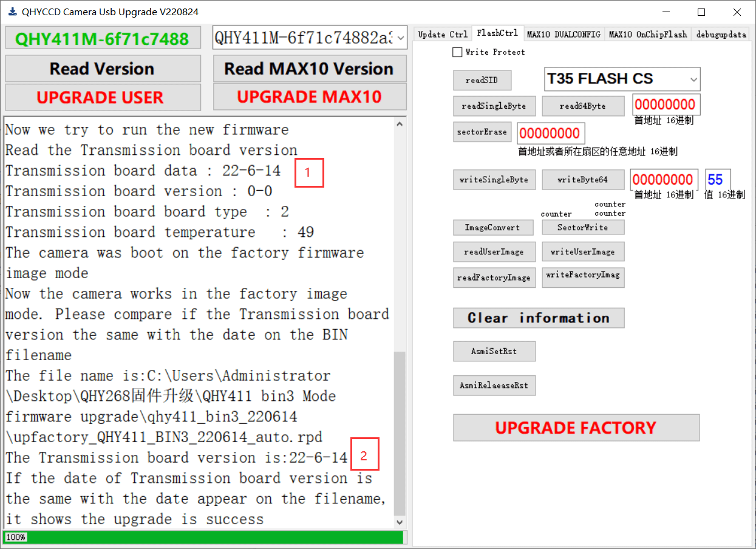Click the sectorErase button

point(483,132)
